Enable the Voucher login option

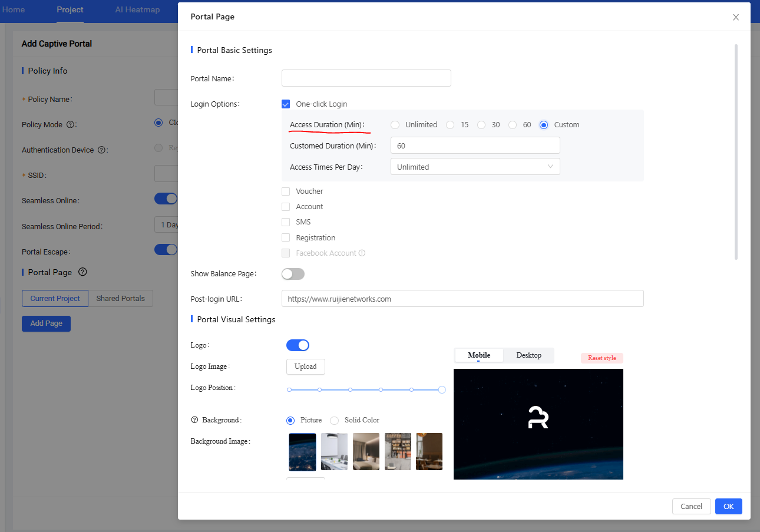coord(286,191)
